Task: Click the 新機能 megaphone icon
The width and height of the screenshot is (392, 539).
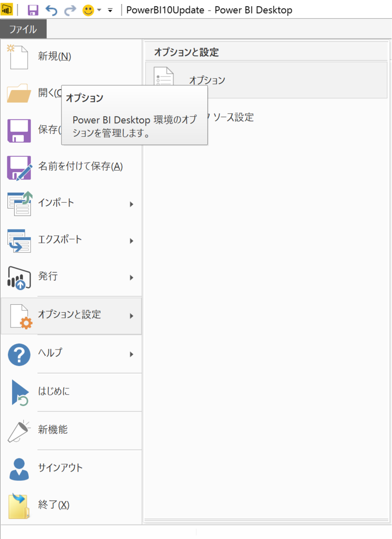Action: click(x=19, y=431)
